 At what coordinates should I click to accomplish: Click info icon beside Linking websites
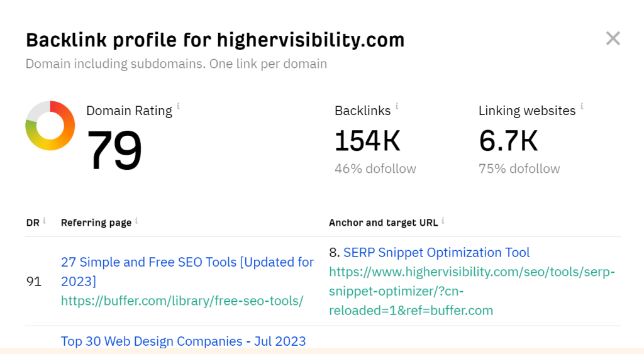[582, 106]
